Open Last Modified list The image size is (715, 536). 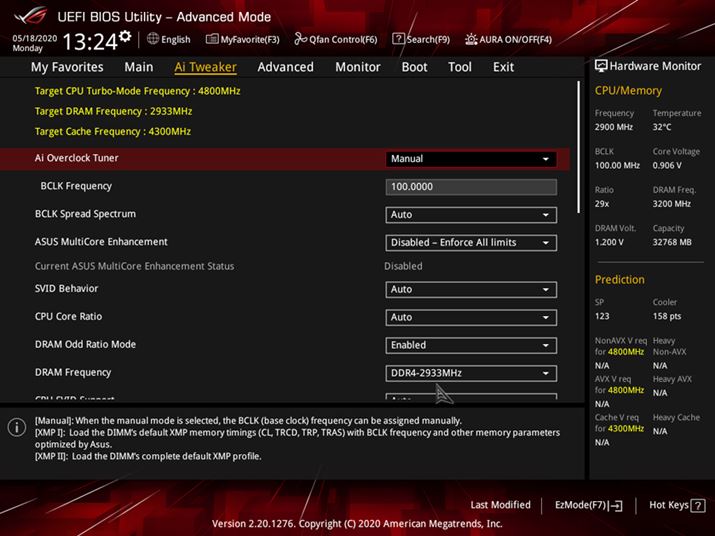500,505
